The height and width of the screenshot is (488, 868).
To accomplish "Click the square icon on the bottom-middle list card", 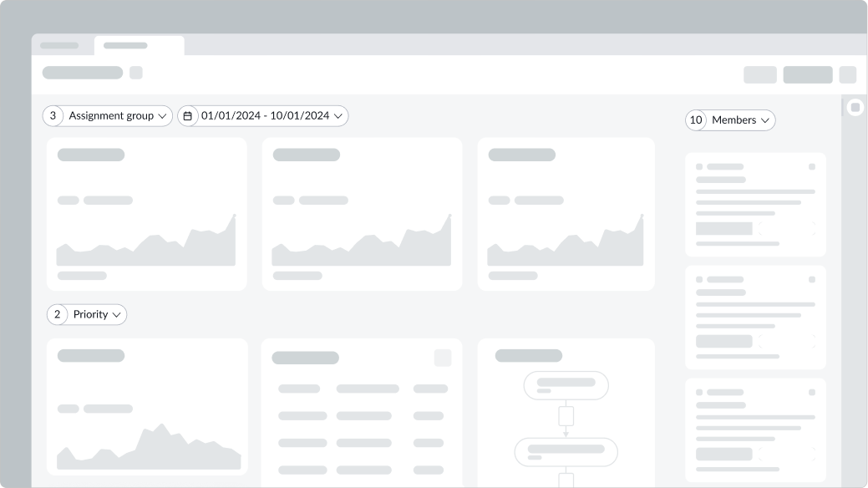I will tap(442, 358).
